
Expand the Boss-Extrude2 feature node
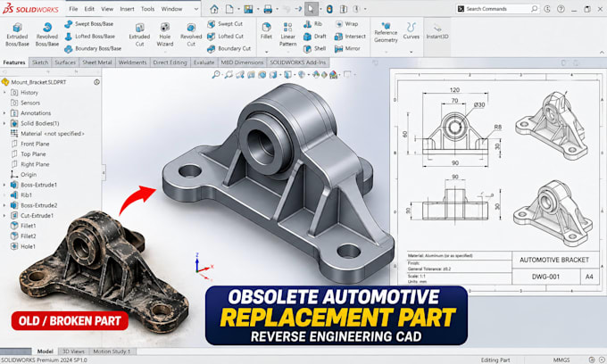click(x=4, y=205)
